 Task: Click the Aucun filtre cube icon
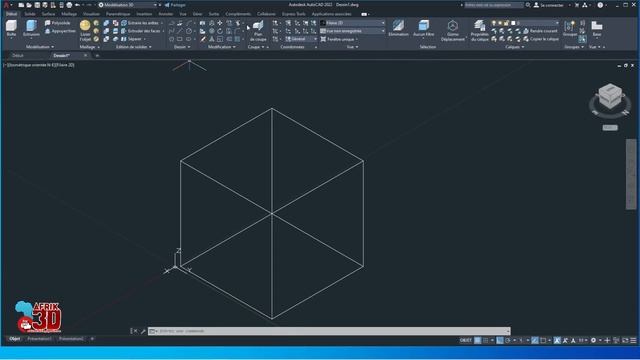tap(424, 25)
